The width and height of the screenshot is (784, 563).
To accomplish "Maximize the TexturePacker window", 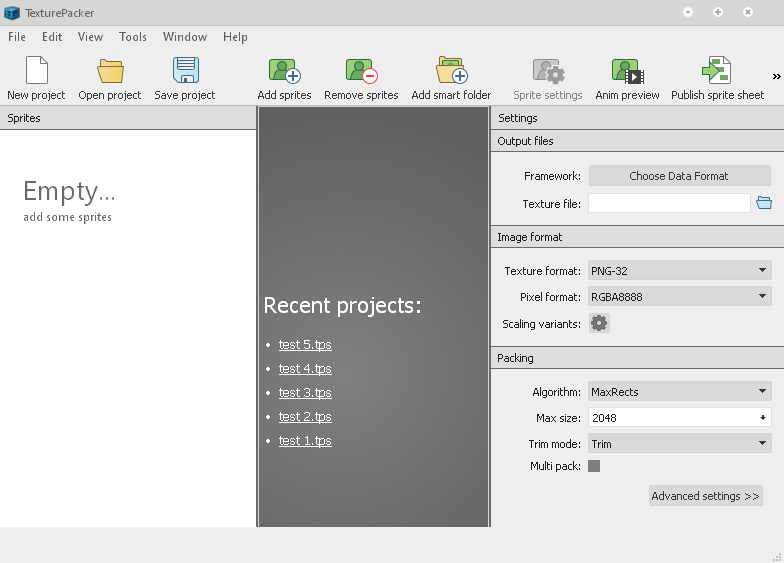I will 718,12.
